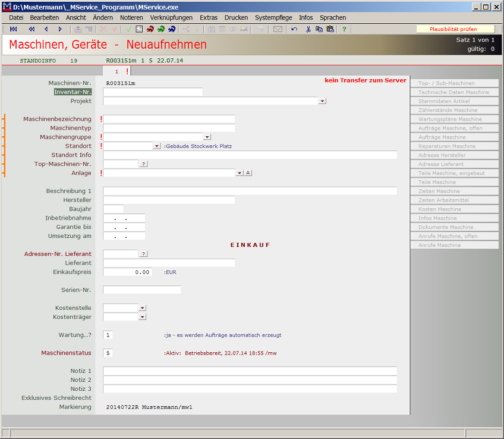Expand the Projekt dropdown

322,101
